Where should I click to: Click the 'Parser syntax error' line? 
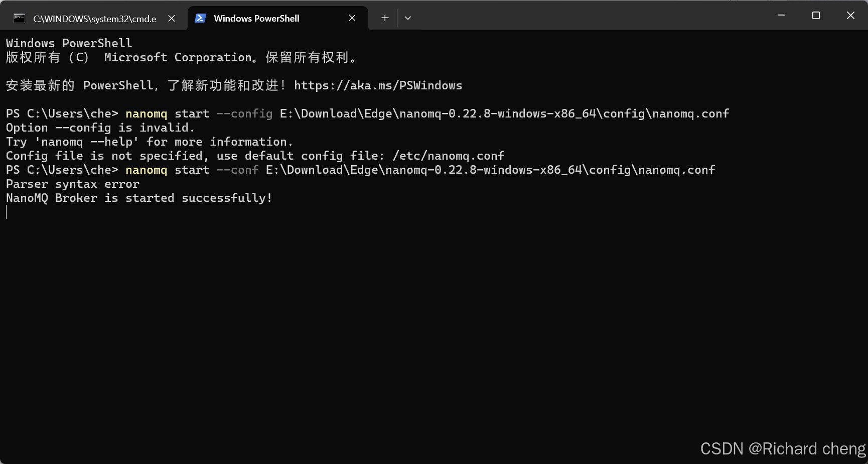(73, 184)
